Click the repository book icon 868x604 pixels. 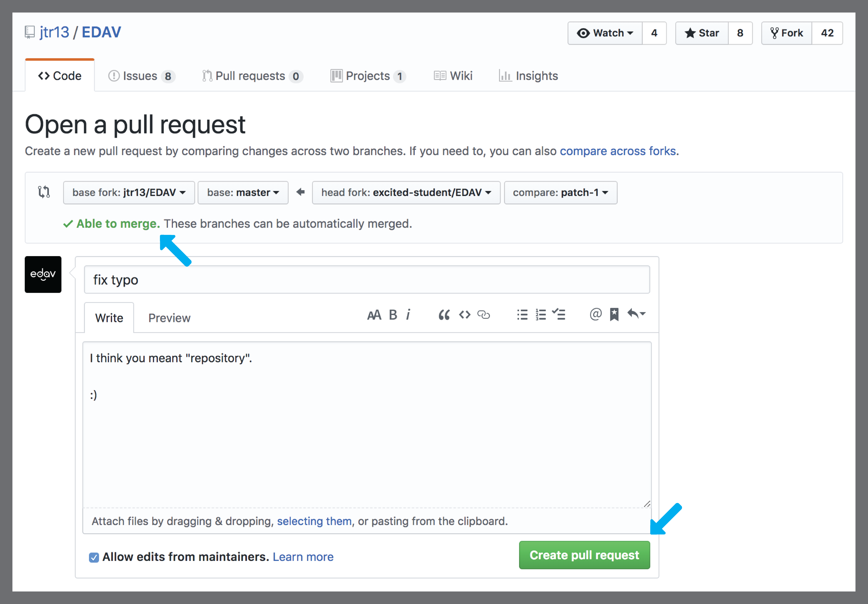(x=29, y=32)
